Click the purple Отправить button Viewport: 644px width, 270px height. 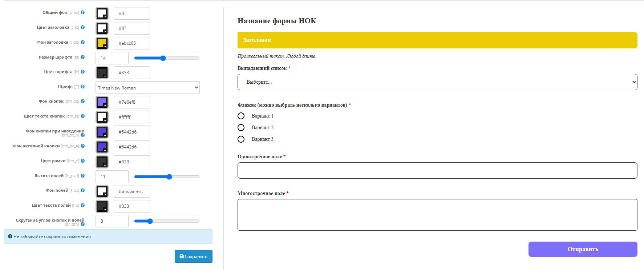(583, 249)
